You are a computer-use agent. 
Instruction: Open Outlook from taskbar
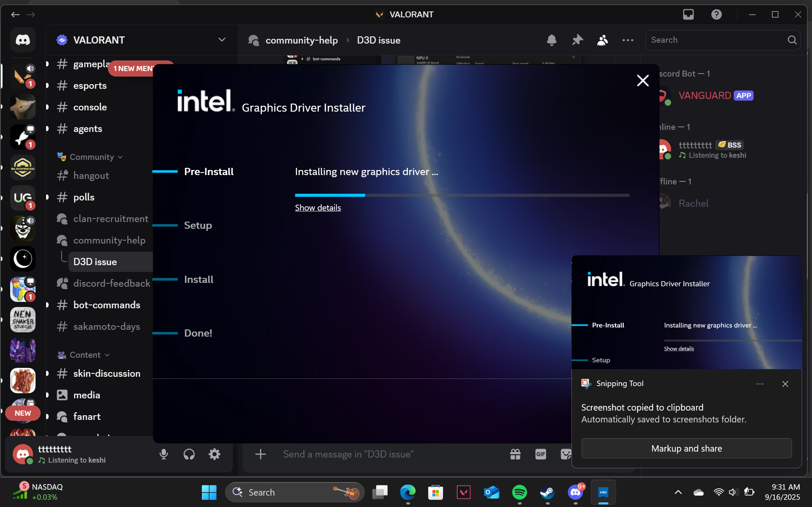click(x=492, y=492)
